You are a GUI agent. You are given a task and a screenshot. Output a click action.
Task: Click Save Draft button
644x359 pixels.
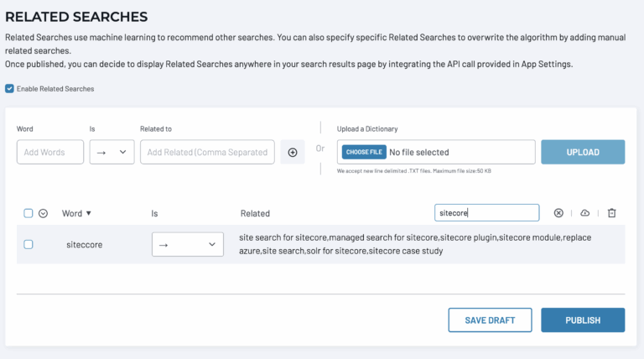coord(490,320)
